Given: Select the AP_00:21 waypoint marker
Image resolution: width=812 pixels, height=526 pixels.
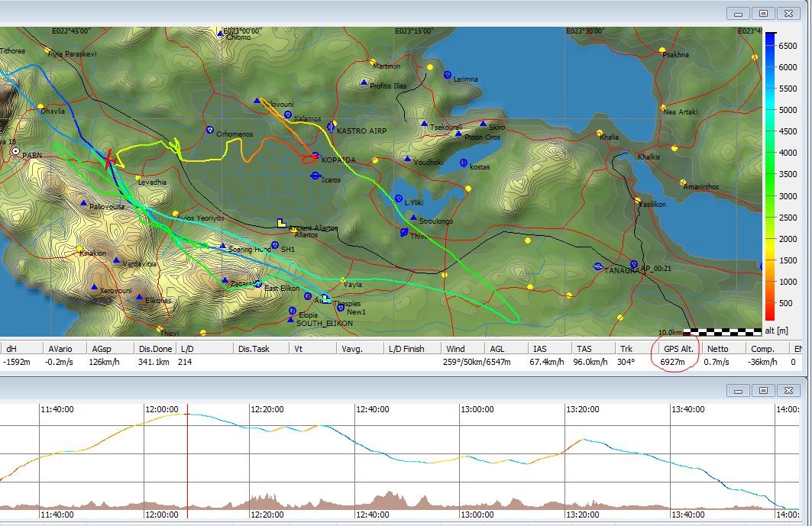Looking at the screenshot, I should pyautogui.click(x=634, y=265).
